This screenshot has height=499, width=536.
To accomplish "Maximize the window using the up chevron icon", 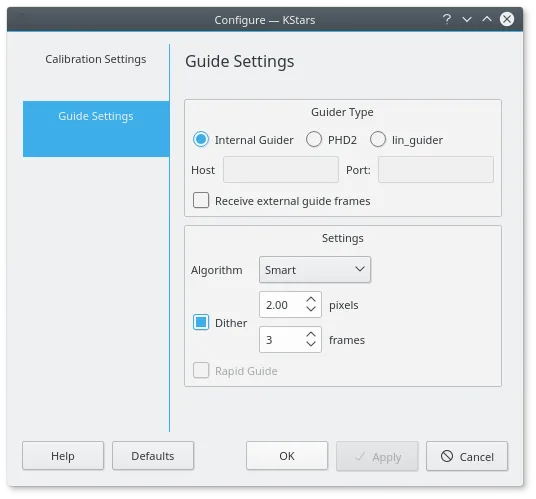I will pos(487,19).
